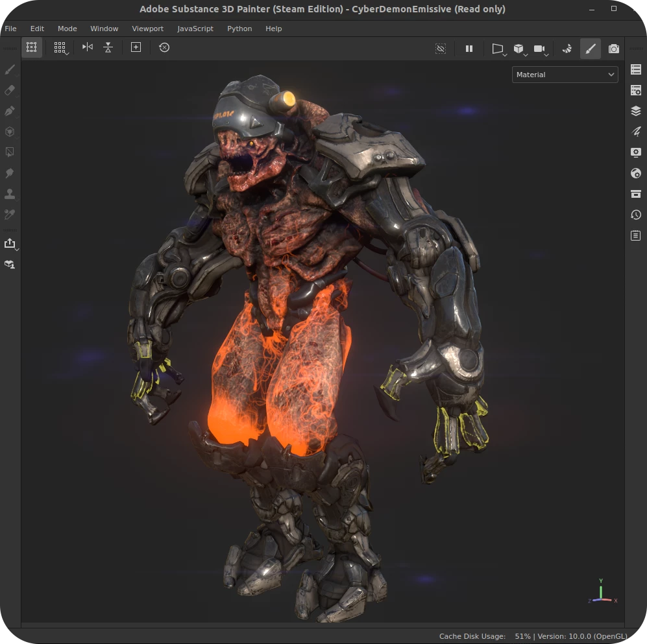Select the Eraser tool
This screenshot has width=647, height=644.
tap(10, 90)
